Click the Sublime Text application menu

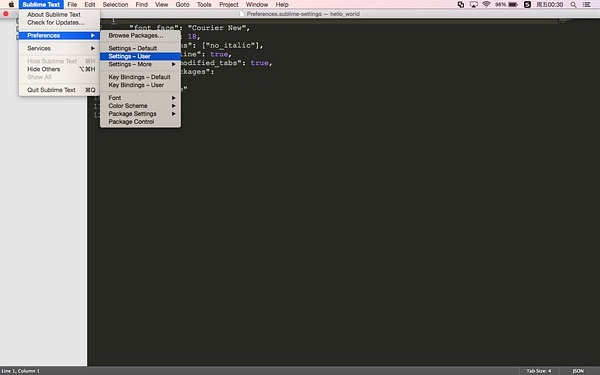(x=41, y=5)
